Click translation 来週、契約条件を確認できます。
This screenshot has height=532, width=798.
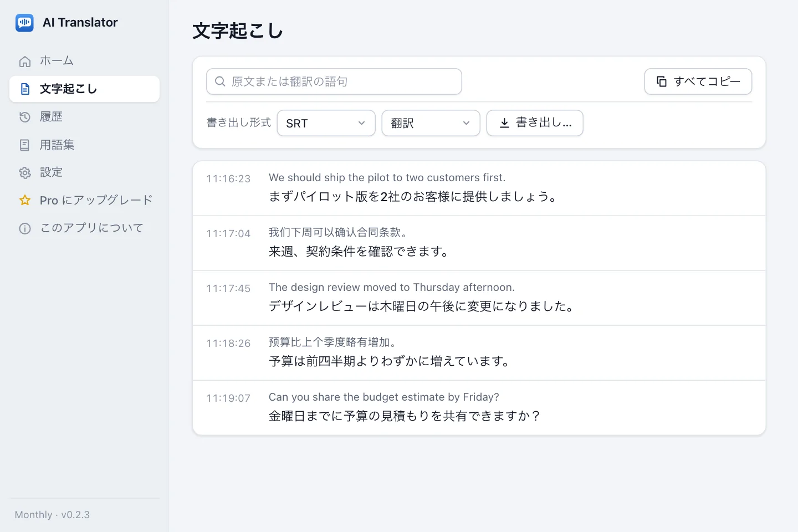(x=359, y=252)
